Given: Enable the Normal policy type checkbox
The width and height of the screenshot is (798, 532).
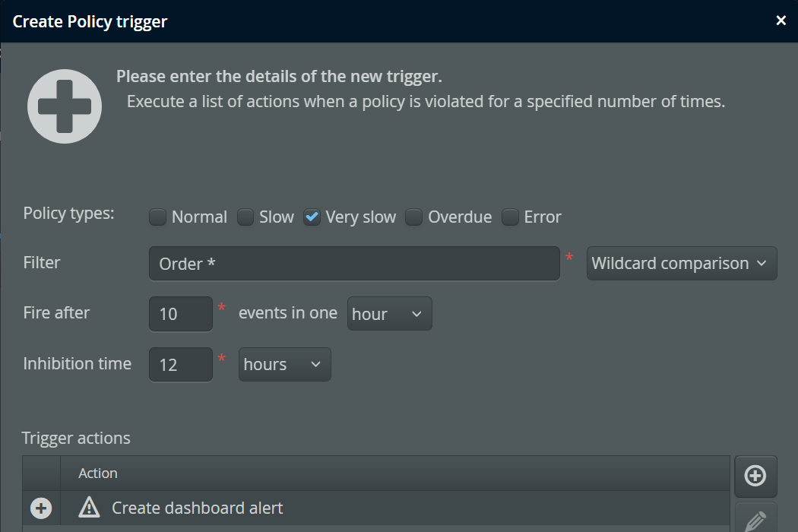Looking at the screenshot, I should coord(157,217).
